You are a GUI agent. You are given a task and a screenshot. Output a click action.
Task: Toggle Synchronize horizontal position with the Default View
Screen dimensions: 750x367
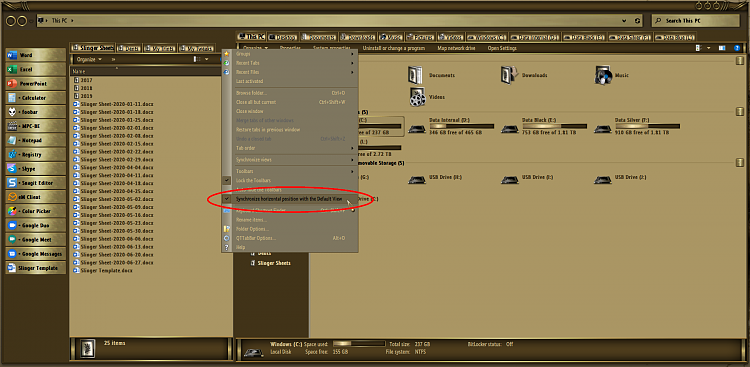[x=290, y=199]
